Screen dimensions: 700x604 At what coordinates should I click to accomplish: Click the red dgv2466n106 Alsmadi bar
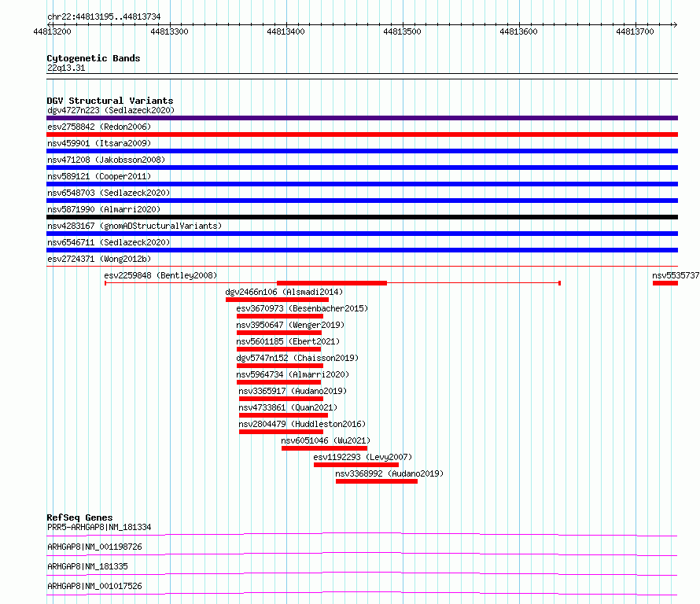point(277,300)
